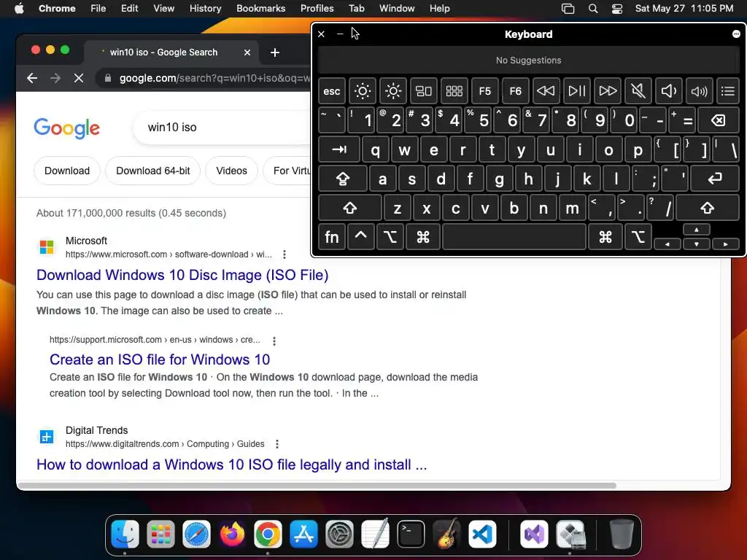Tap the brightness down key
747x560 pixels.
[x=362, y=91]
